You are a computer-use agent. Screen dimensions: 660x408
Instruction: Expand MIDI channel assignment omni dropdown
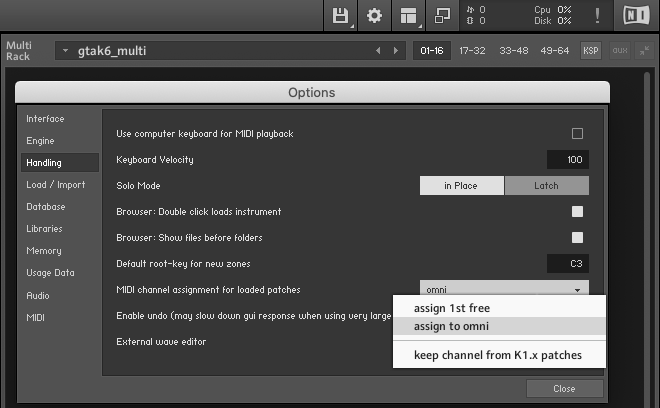point(504,290)
